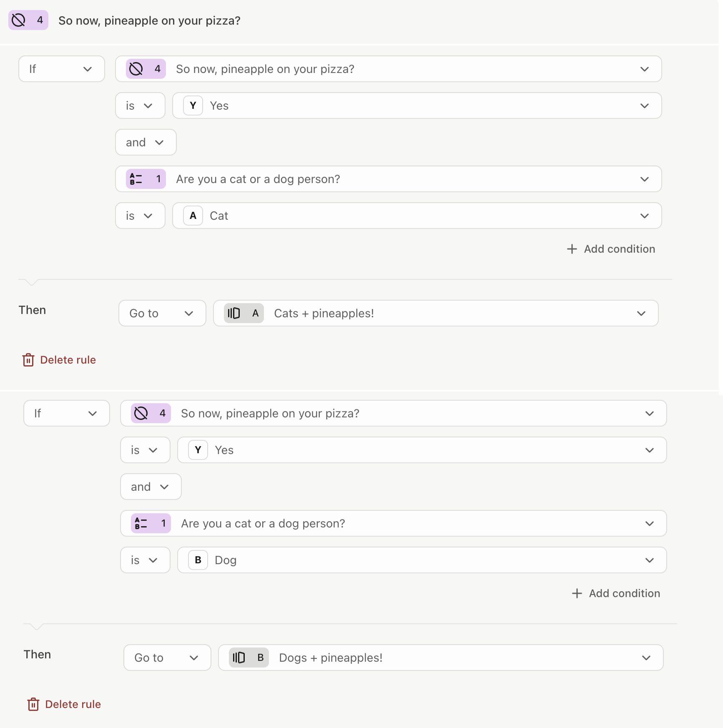Image resolution: width=723 pixels, height=728 pixels.
Task: Open the second rule's Go to dropdown
Action: click(167, 658)
